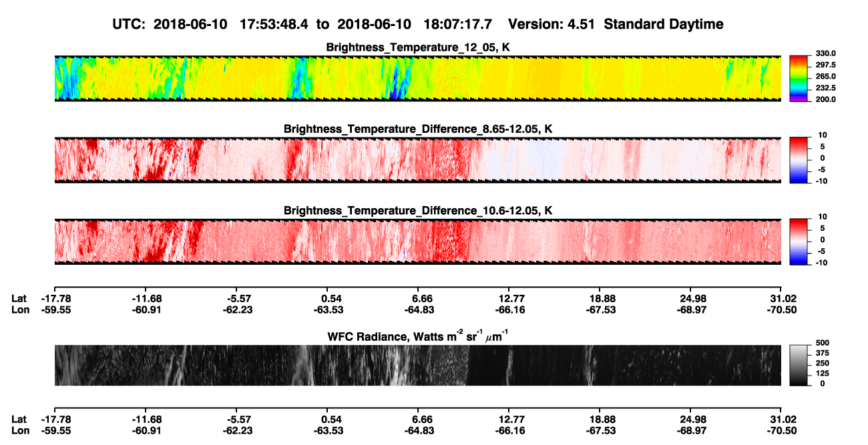Click the '200.0' color bar label
This screenshot has width=868, height=445.
(826, 99)
